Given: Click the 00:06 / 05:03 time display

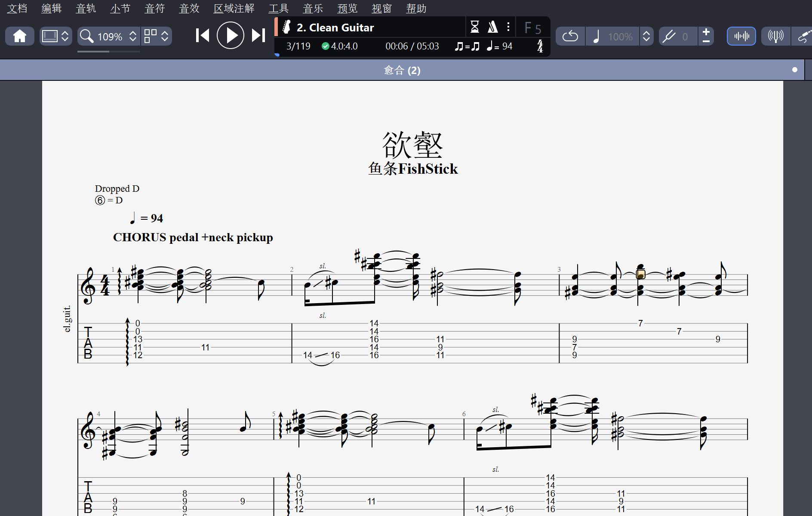Looking at the screenshot, I should point(412,46).
